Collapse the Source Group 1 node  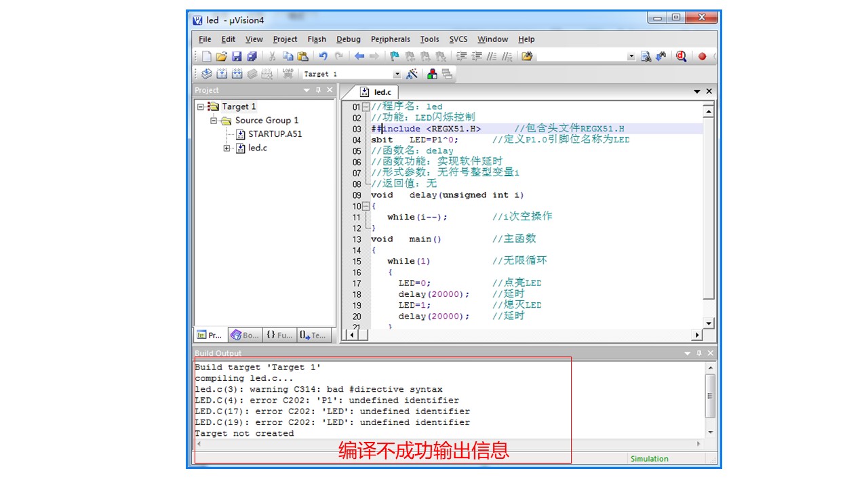[214, 121]
